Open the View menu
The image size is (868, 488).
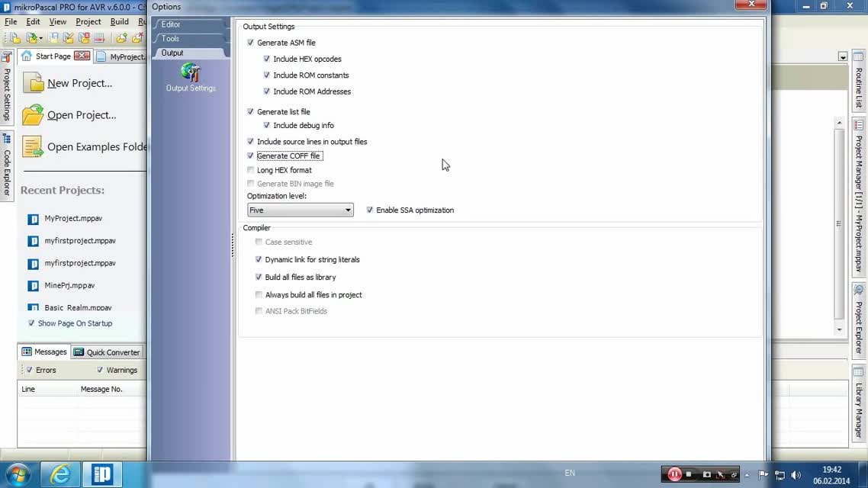pyautogui.click(x=57, y=21)
